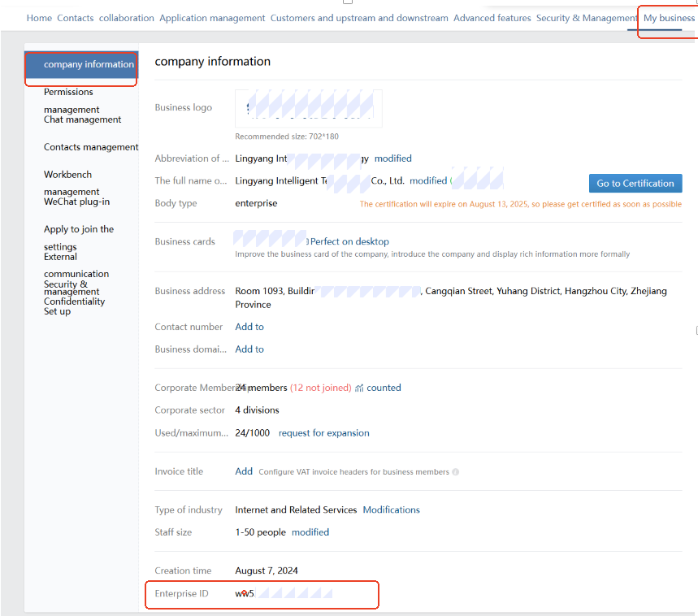The width and height of the screenshot is (698, 616).
Task: Click the Business address text
Action: [x=451, y=297]
